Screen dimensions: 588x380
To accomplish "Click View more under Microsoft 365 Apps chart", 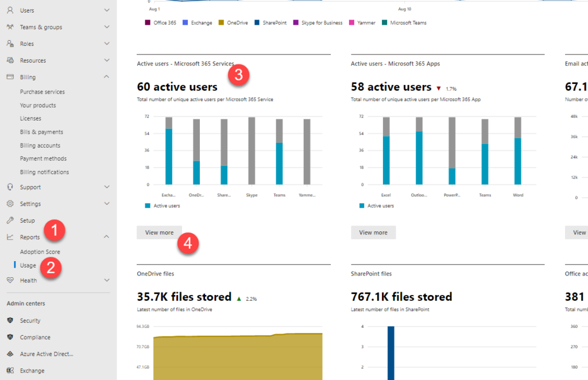I will click(373, 232).
